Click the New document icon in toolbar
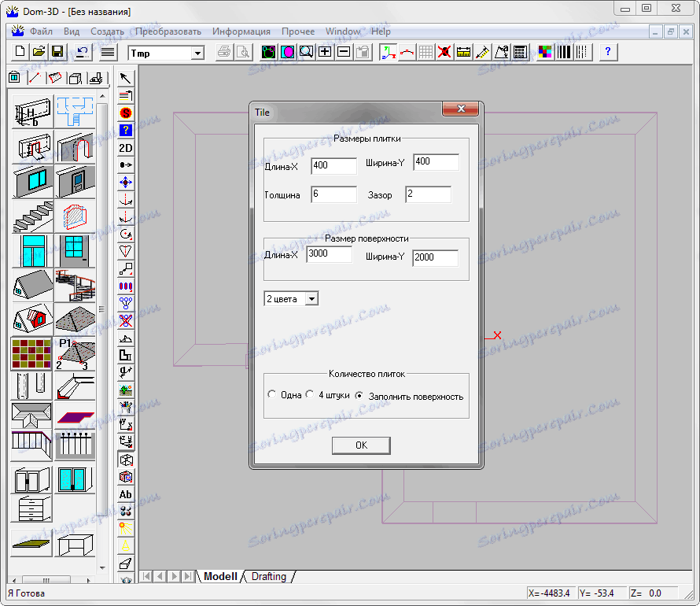 pyautogui.click(x=20, y=52)
